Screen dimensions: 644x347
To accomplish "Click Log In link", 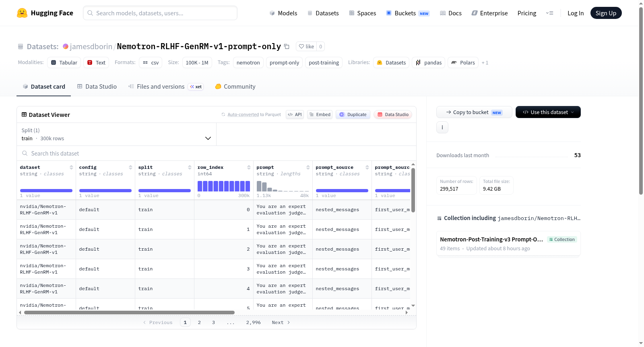I will [576, 13].
